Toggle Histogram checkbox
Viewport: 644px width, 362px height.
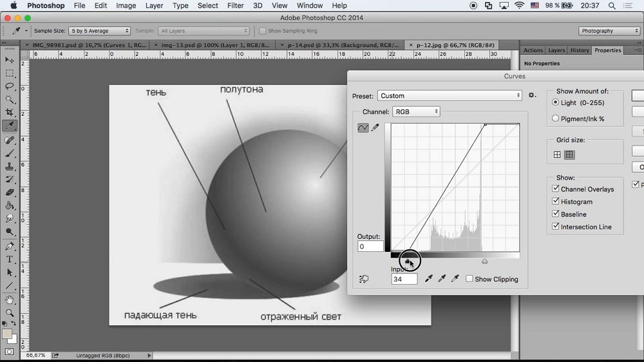[556, 202]
